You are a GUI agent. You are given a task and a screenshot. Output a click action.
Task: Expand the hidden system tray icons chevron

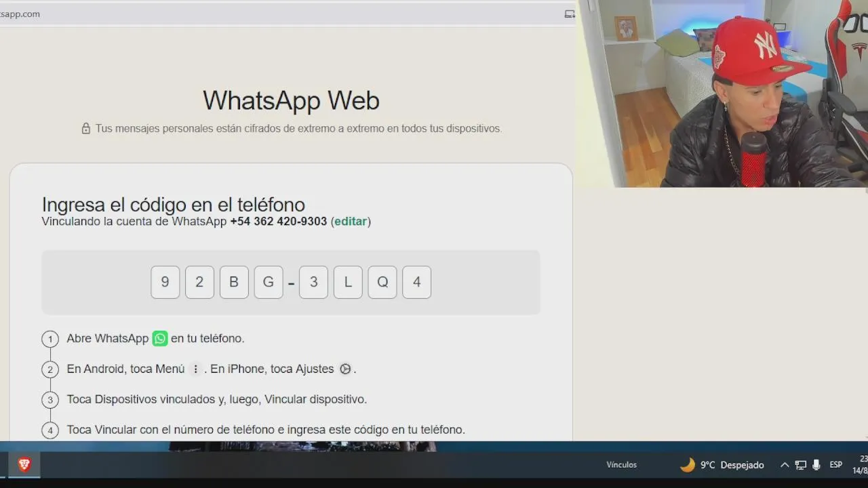(x=785, y=465)
